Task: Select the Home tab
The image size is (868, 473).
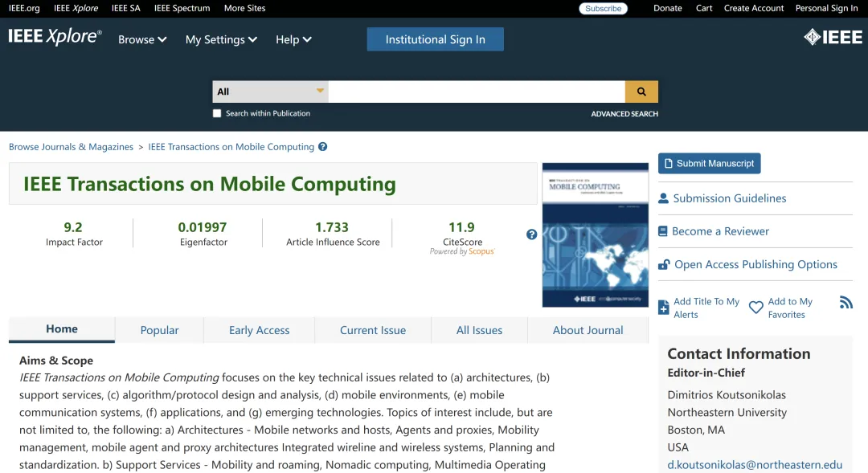Action: (x=62, y=329)
